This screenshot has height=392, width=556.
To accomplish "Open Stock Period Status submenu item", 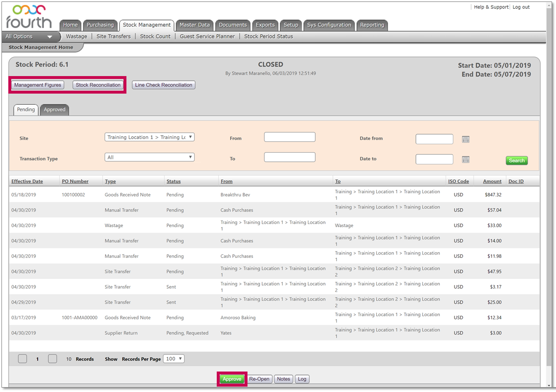I will click(268, 37).
